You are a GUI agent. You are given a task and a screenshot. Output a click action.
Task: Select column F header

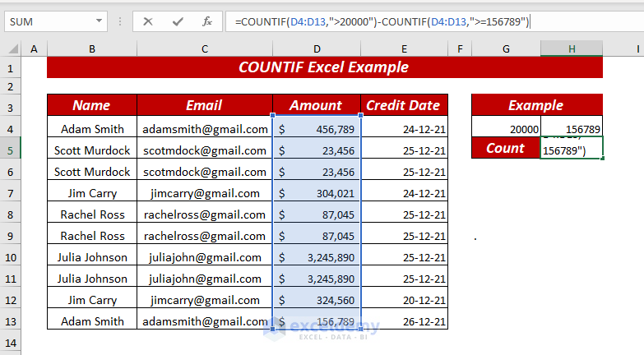(x=460, y=48)
